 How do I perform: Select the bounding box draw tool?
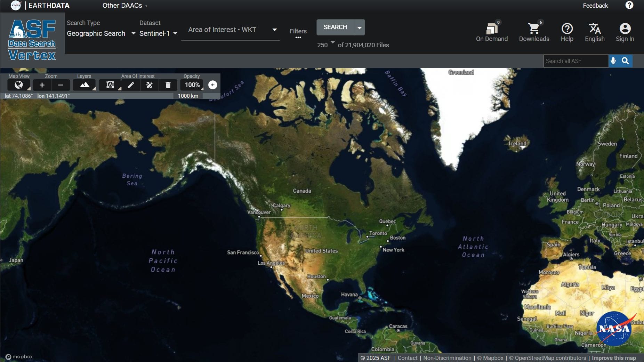pyautogui.click(x=110, y=85)
